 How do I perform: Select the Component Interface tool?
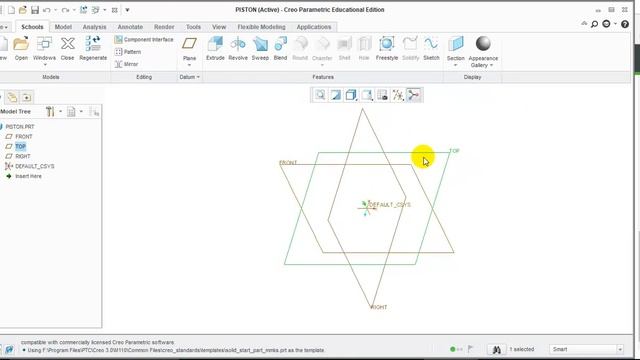144,40
